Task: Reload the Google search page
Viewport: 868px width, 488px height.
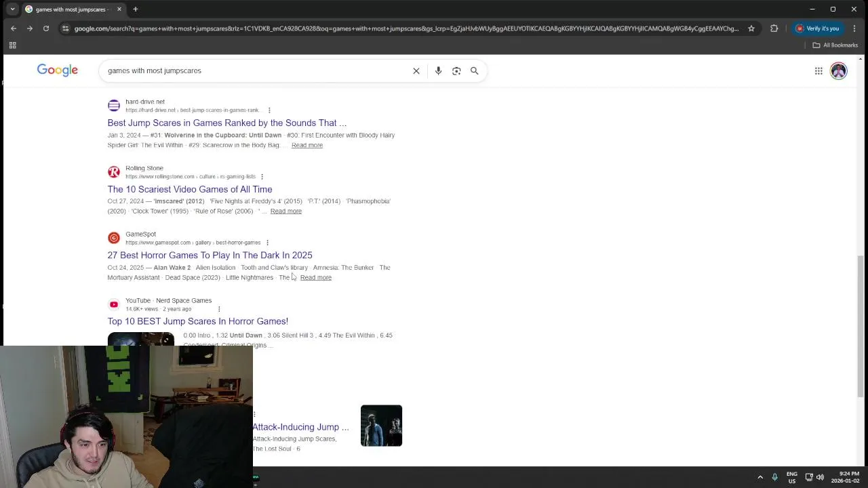Action: coord(46,28)
